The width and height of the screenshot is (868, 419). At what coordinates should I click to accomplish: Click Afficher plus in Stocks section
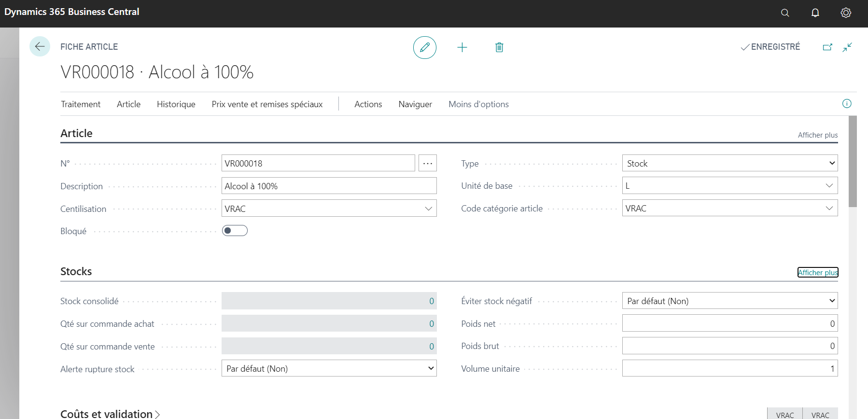tap(818, 272)
